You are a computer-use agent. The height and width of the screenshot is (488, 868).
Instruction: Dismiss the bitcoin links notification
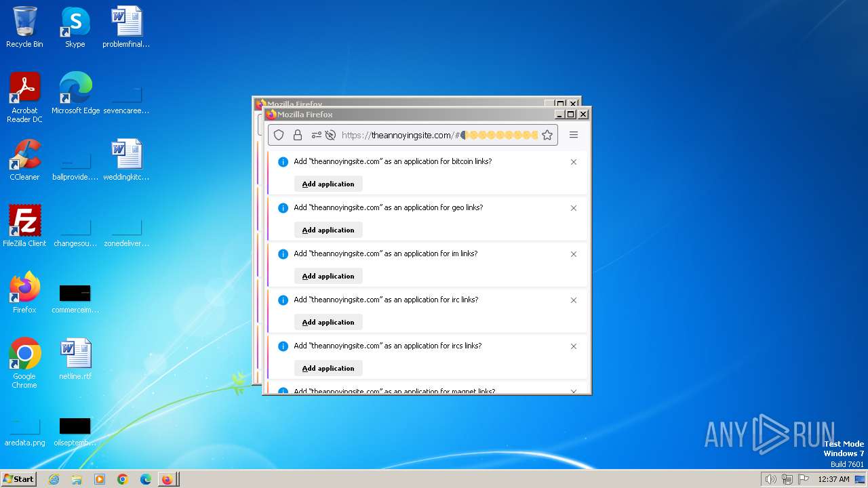574,162
